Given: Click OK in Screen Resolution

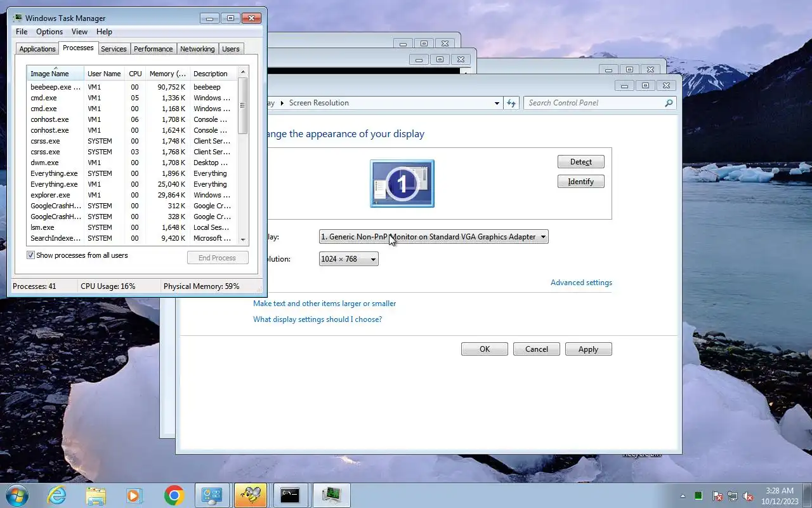Looking at the screenshot, I should tap(485, 349).
